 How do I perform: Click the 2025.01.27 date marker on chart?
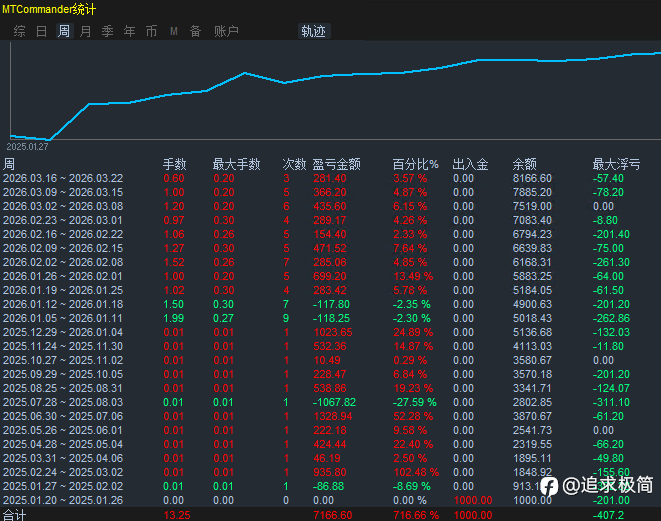click(27, 146)
